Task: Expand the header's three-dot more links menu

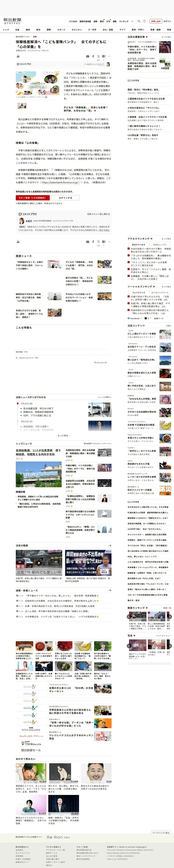Action: coord(132,21)
